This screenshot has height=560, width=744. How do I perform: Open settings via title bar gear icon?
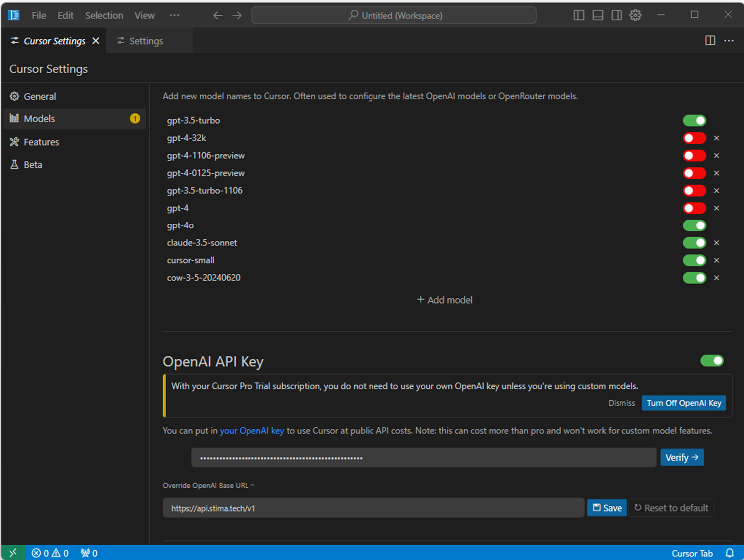tap(635, 15)
